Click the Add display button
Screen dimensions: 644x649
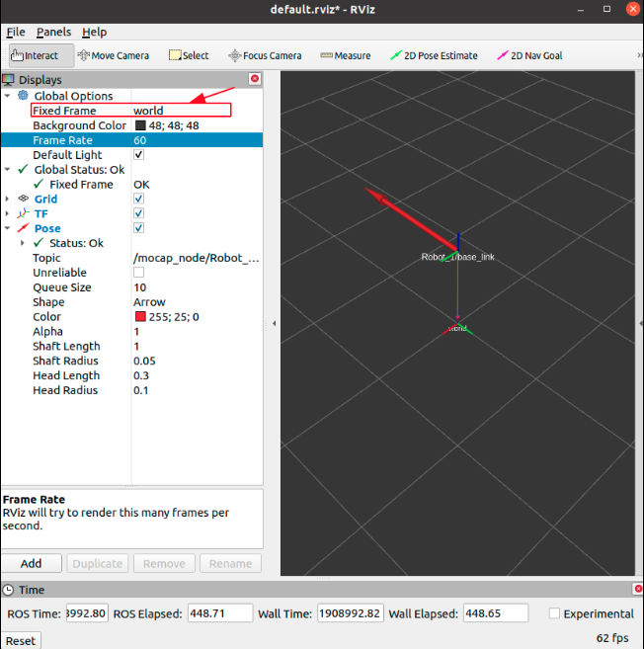pyautogui.click(x=32, y=563)
